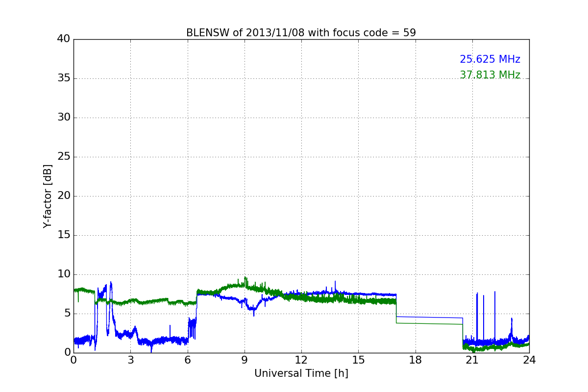Click y-axis tick label 15
Screen dimensions: 588x392
click(64, 235)
